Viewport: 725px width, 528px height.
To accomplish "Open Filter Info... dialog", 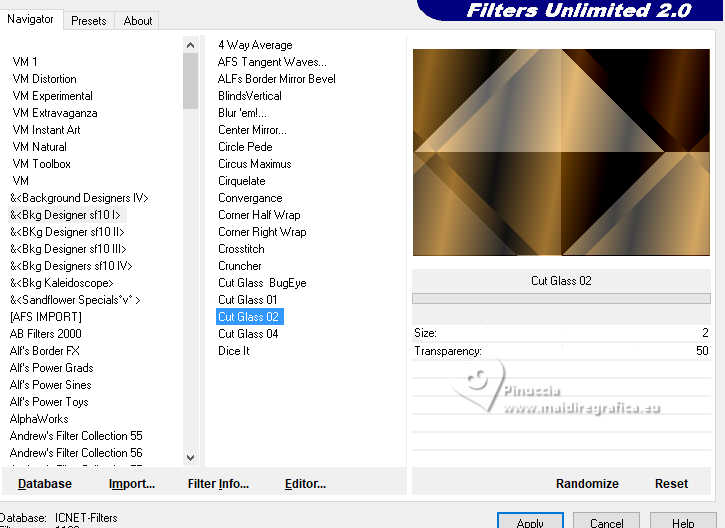I will tap(218, 484).
